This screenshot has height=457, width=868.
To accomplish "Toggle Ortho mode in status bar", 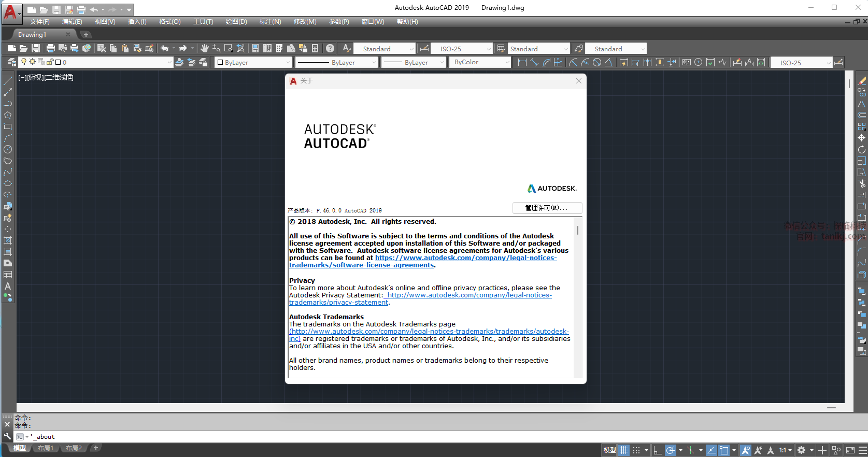I will coord(658,450).
